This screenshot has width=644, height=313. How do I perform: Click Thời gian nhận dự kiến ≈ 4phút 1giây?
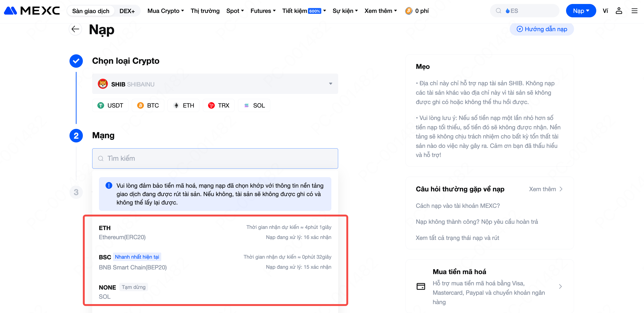pos(289,227)
